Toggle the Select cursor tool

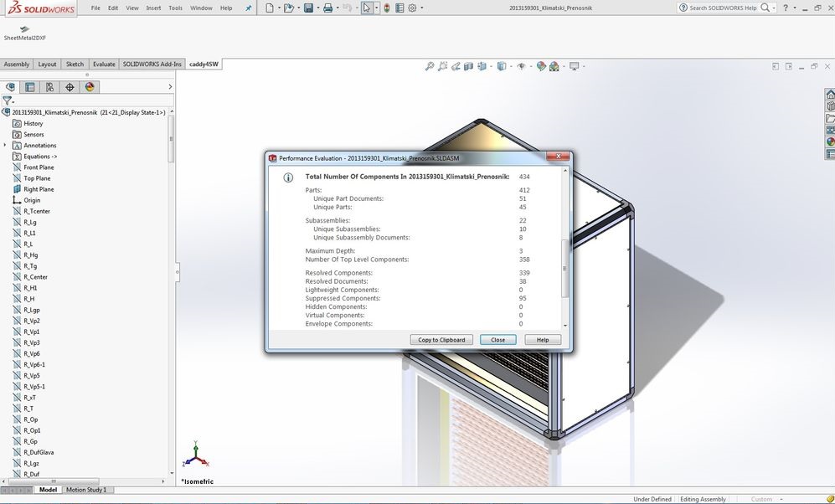(x=366, y=8)
